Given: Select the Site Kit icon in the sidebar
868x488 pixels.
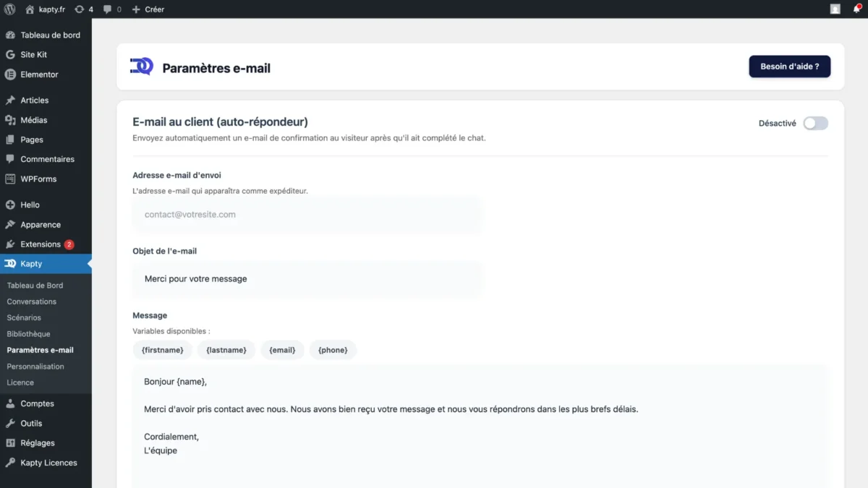Looking at the screenshot, I should (x=11, y=54).
